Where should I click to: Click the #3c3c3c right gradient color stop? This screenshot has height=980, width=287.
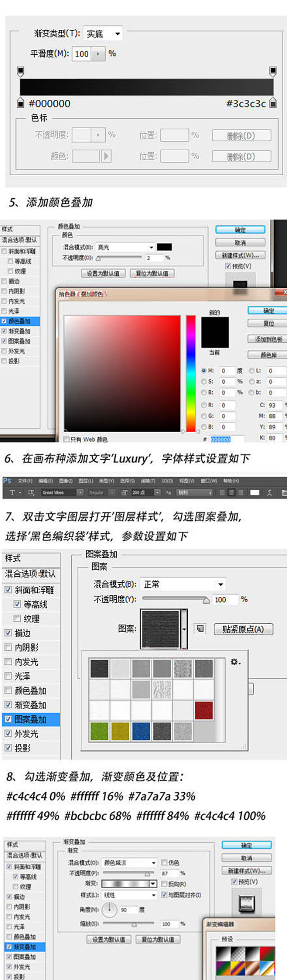click(x=273, y=103)
